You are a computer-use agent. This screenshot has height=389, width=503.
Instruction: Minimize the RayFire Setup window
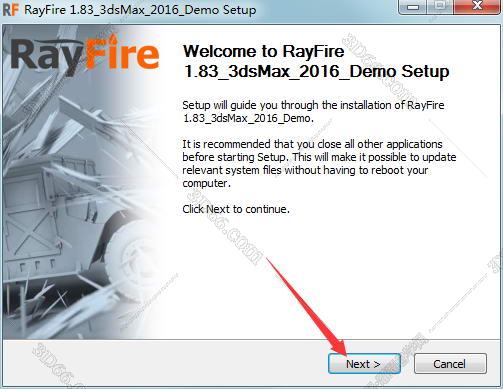point(413,6)
